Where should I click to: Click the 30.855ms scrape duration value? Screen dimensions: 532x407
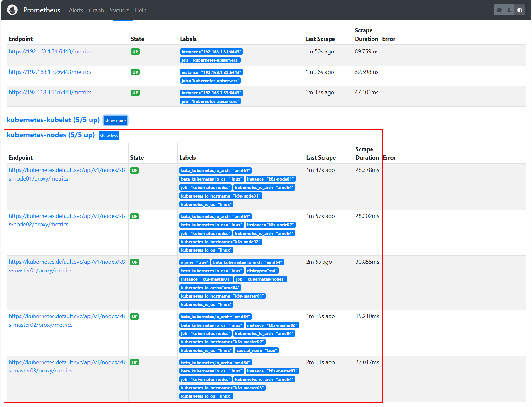(367, 262)
